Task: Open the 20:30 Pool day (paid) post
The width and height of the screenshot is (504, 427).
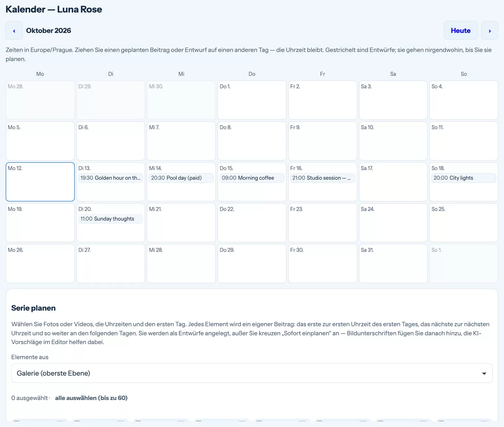Action: 181,178
